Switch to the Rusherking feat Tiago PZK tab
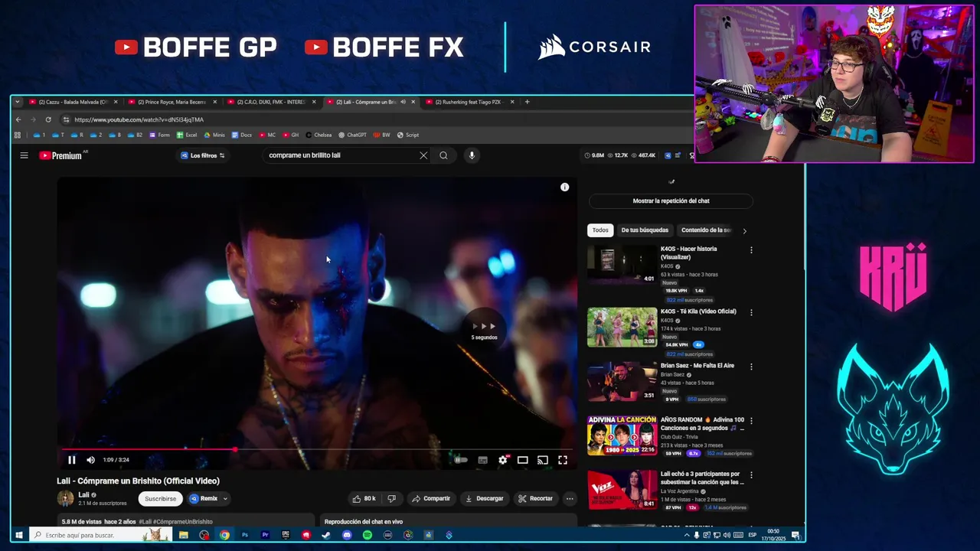 tap(469, 102)
